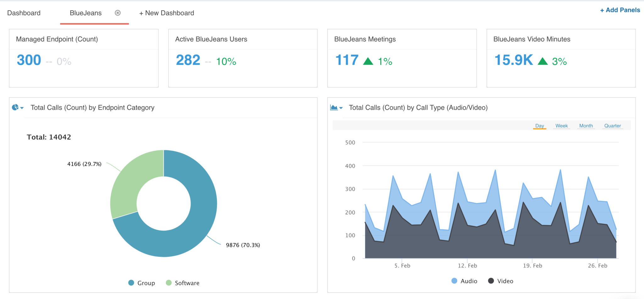Expand dropdown arrow next to area chart icon
Image resolution: width=644 pixels, height=299 pixels.
click(x=341, y=108)
